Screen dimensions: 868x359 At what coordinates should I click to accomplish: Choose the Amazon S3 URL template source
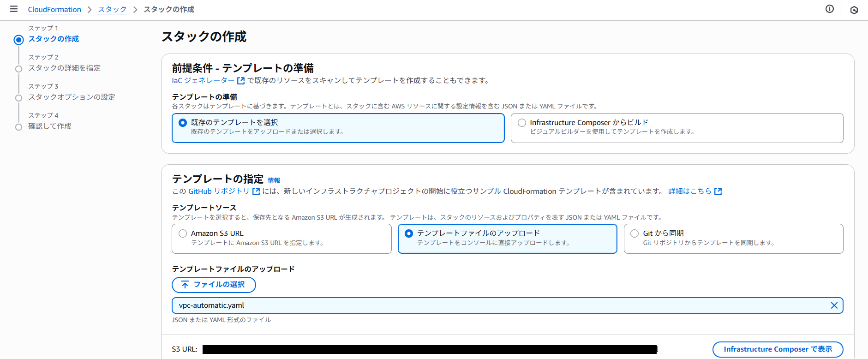(183, 233)
